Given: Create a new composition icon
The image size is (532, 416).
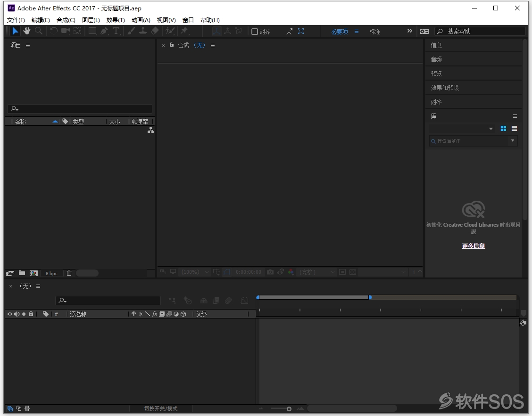Looking at the screenshot, I should point(33,273).
